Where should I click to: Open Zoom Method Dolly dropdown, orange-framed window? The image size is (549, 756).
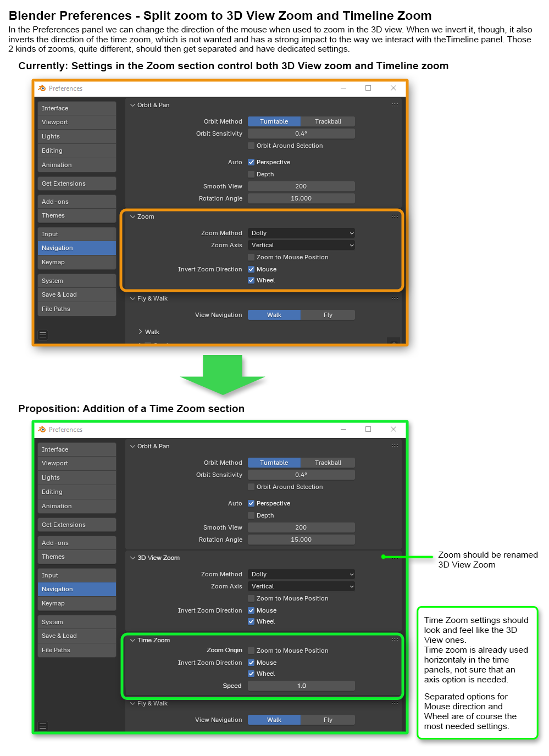(301, 233)
